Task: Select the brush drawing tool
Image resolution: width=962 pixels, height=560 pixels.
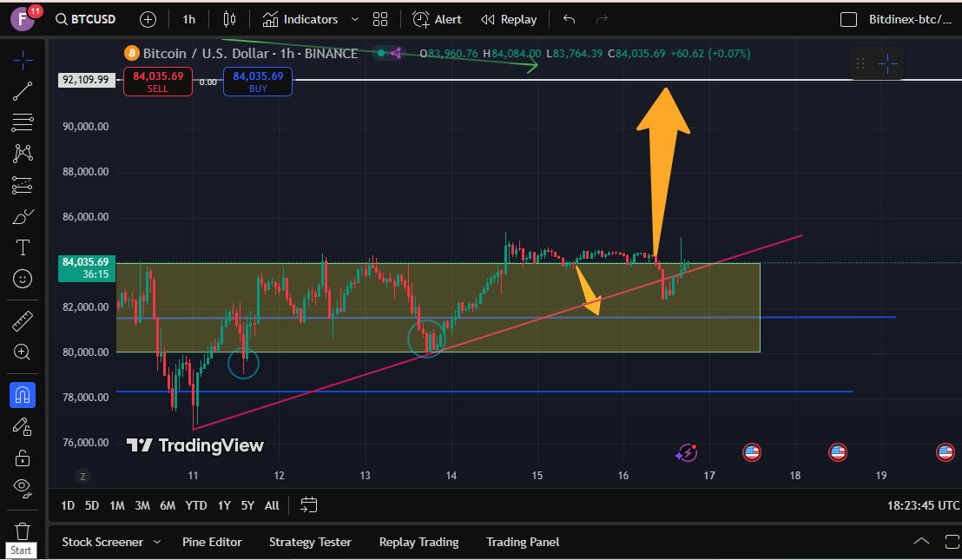Action: coord(23,216)
